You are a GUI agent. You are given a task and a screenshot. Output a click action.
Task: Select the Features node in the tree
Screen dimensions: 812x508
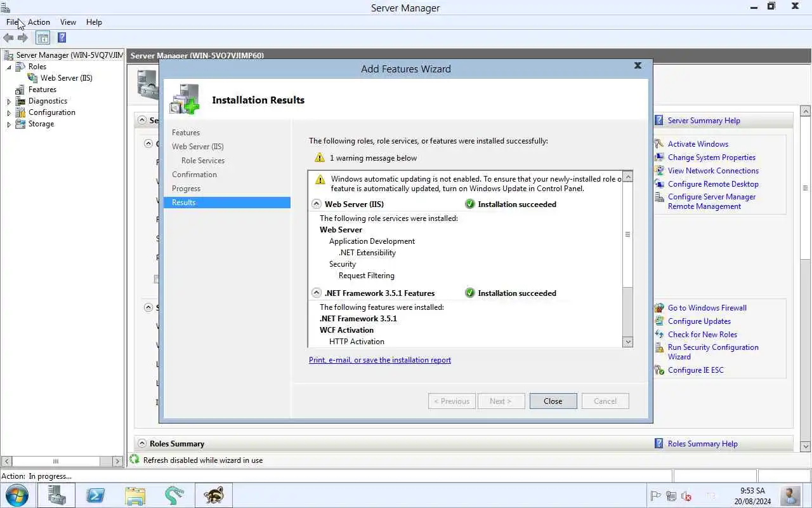[42, 90]
